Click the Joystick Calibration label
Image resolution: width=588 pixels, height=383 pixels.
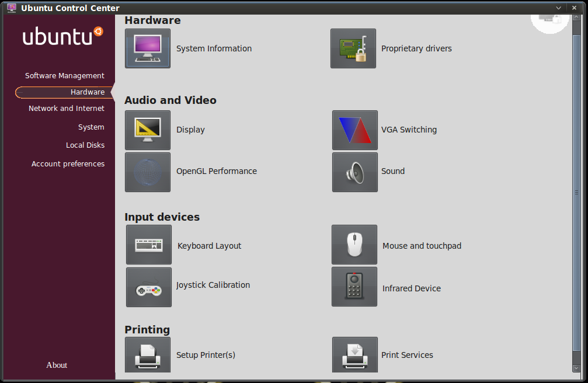[213, 285]
